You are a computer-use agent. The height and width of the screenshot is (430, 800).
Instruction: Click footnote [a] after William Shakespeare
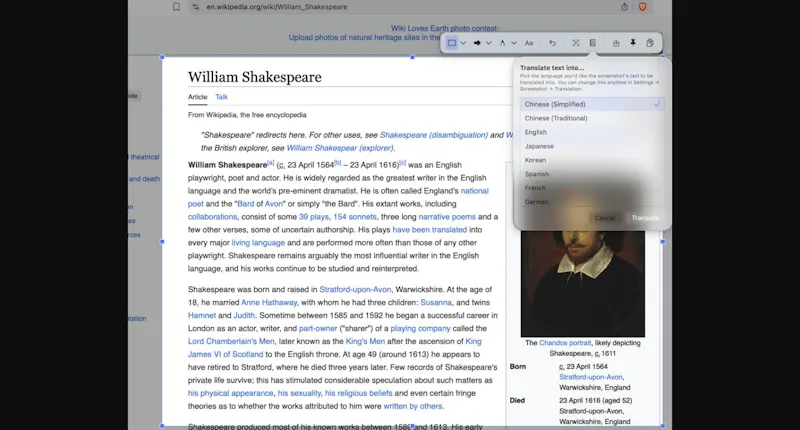[270, 163]
